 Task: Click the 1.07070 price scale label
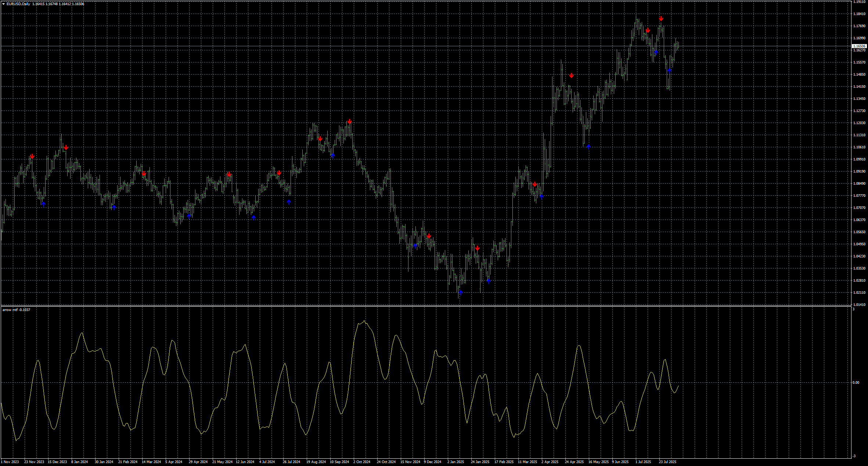[x=858, y=208]
